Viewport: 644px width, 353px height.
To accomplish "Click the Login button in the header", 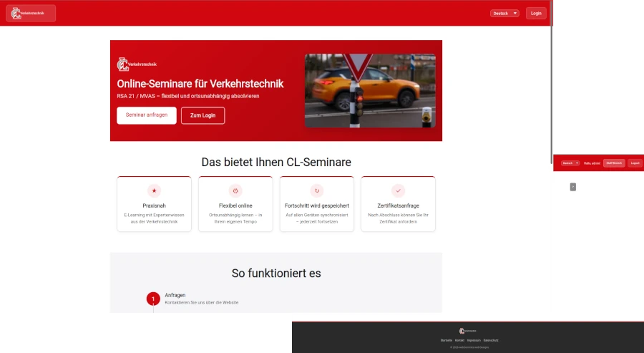I will (536, 14).
